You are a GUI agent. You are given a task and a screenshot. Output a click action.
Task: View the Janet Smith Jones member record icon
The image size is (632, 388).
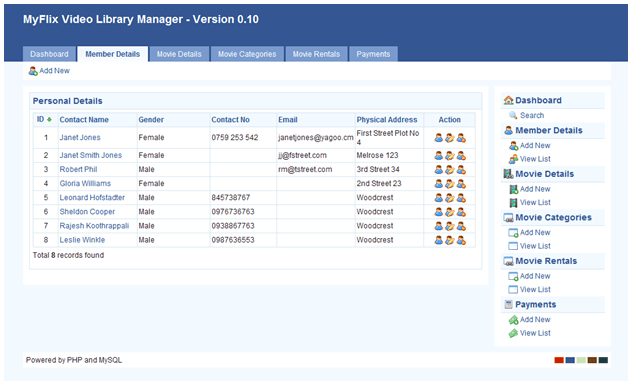(439, 156)
